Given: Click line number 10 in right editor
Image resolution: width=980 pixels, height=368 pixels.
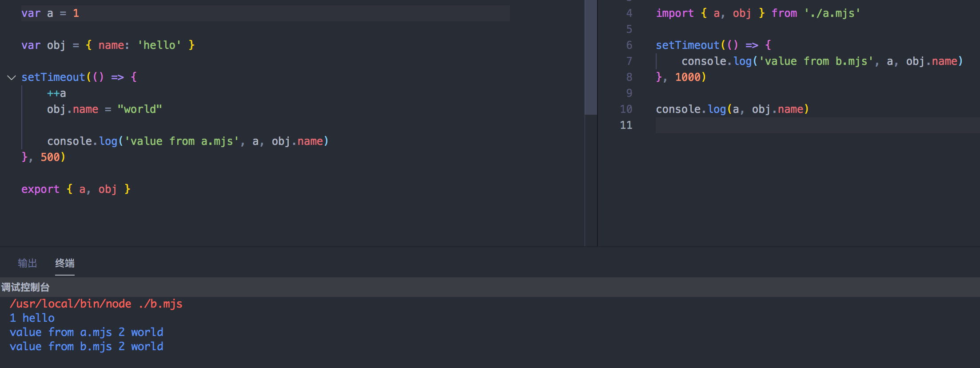Looking at the screenshot, I should click(x=626, y=109).
